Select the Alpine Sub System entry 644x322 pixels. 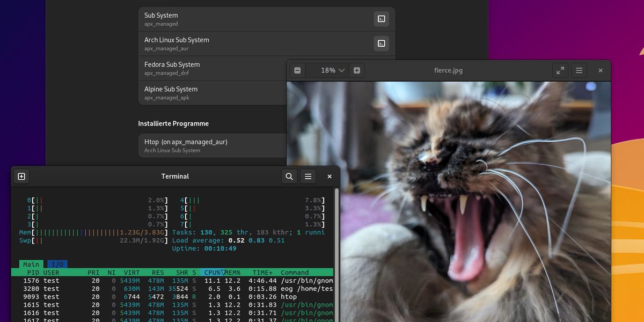coord(215,92)
